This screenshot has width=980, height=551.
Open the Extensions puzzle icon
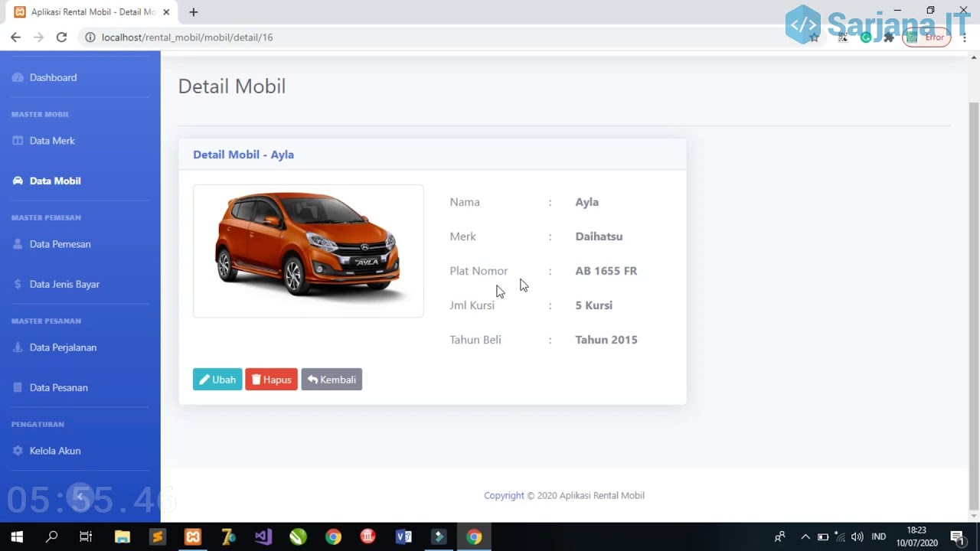(x=889, y=37)
